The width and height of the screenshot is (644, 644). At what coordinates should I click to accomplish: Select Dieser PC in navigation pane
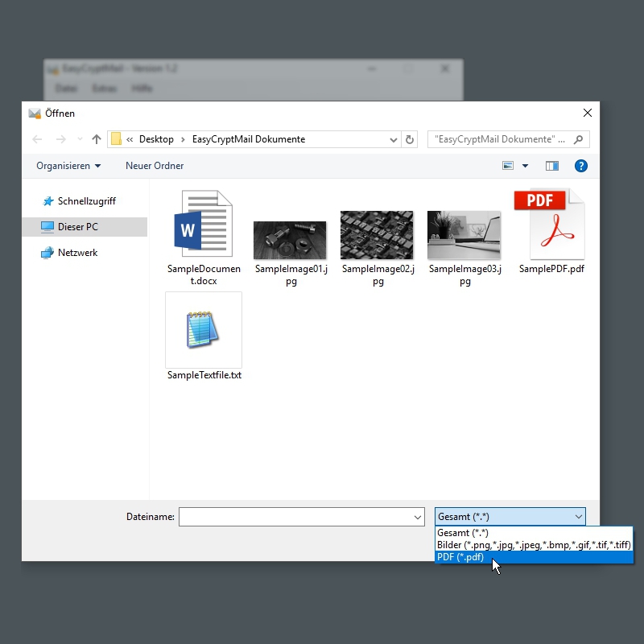coord(77,227)
